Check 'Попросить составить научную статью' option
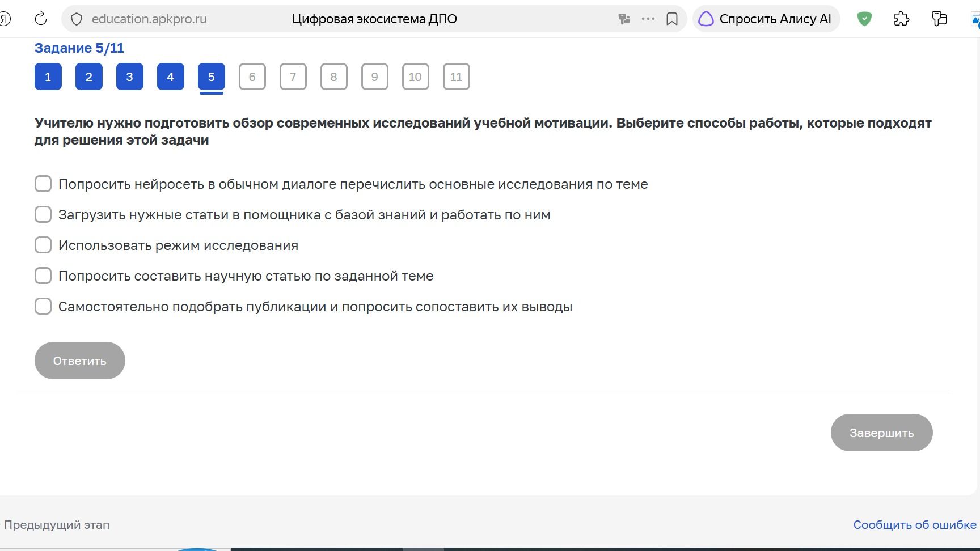 point(43,275)
